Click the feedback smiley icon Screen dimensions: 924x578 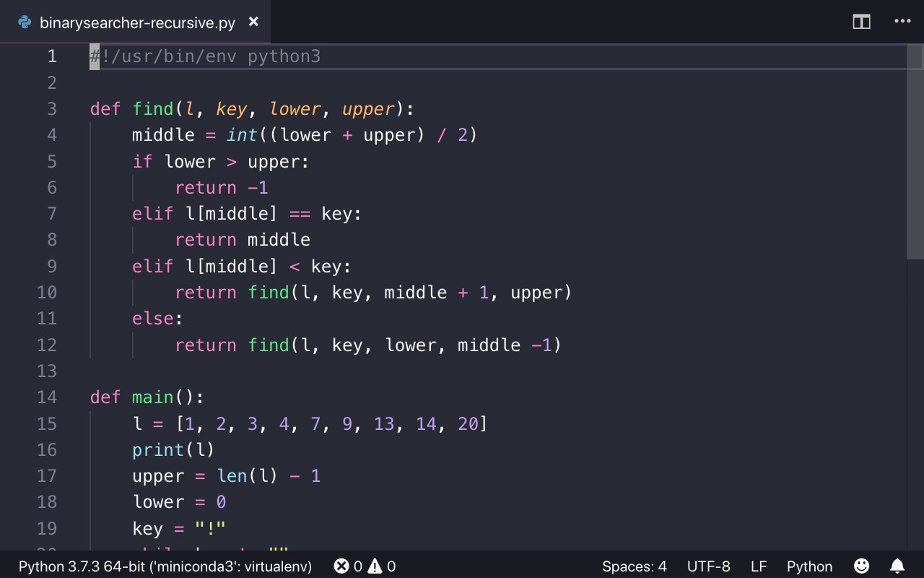[861, 566]
